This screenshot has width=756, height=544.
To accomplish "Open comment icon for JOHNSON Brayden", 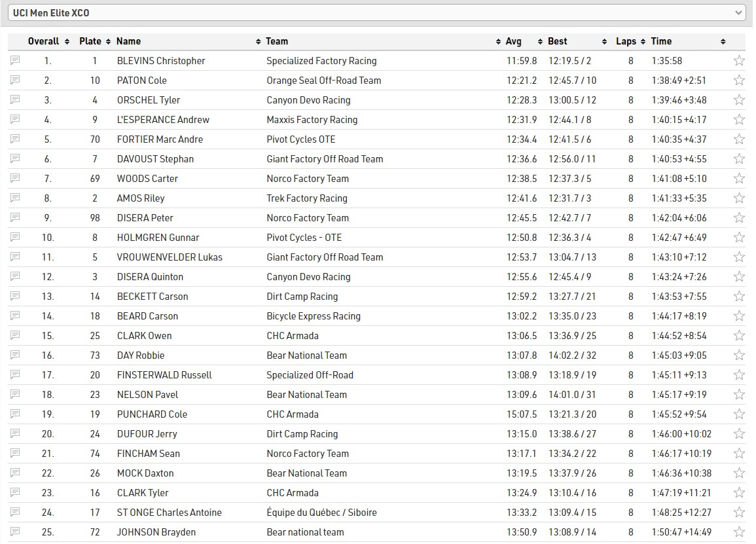I will tap(16, 532).
